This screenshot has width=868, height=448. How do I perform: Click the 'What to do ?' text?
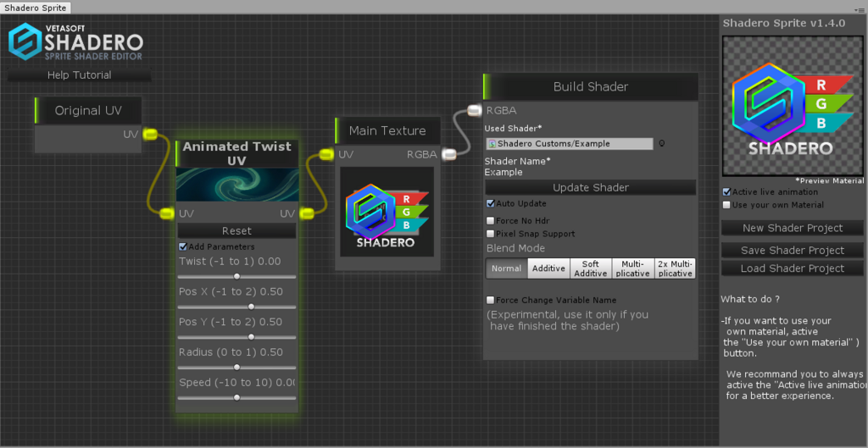pos(750,299)
